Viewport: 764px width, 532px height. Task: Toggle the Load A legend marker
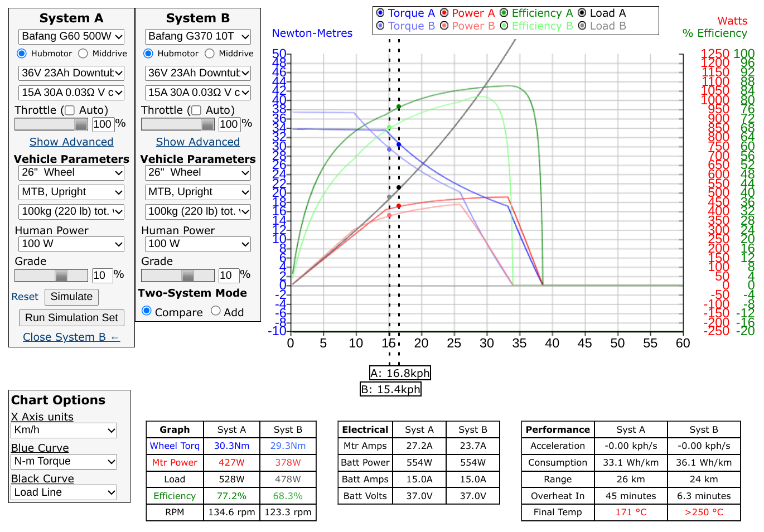point(582,13)
